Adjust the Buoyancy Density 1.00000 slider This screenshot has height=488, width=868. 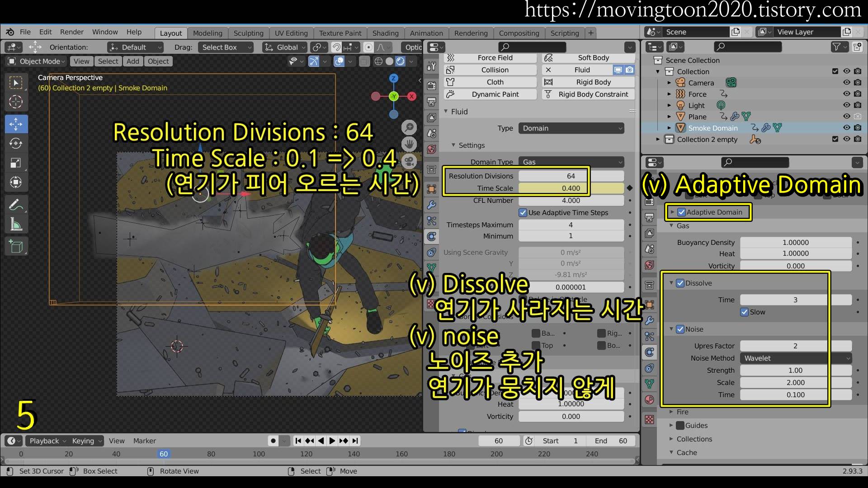(796, 242)
